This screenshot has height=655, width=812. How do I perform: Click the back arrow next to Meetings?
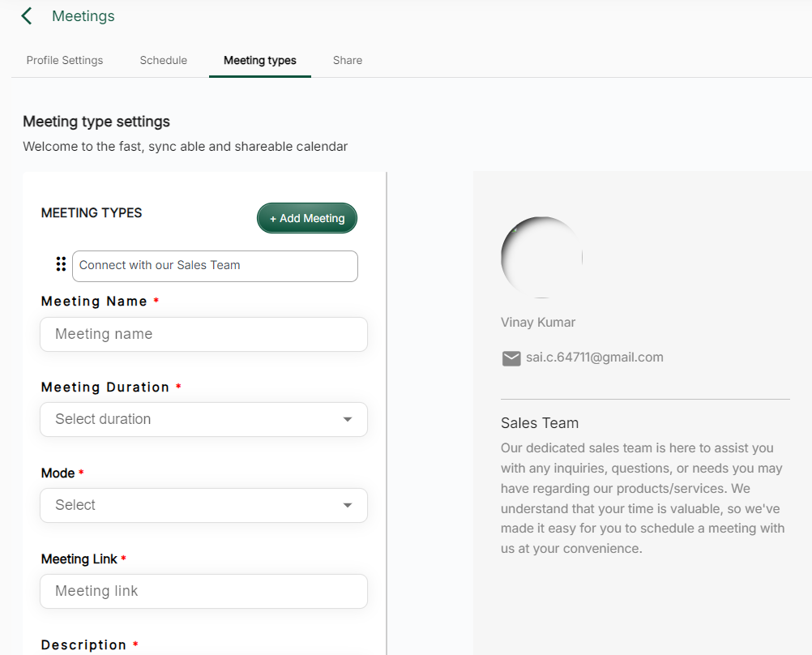[27, 16]
